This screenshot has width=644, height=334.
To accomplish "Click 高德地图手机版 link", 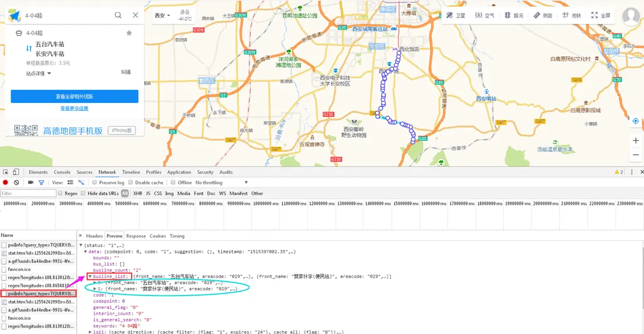I will [73, 131].
